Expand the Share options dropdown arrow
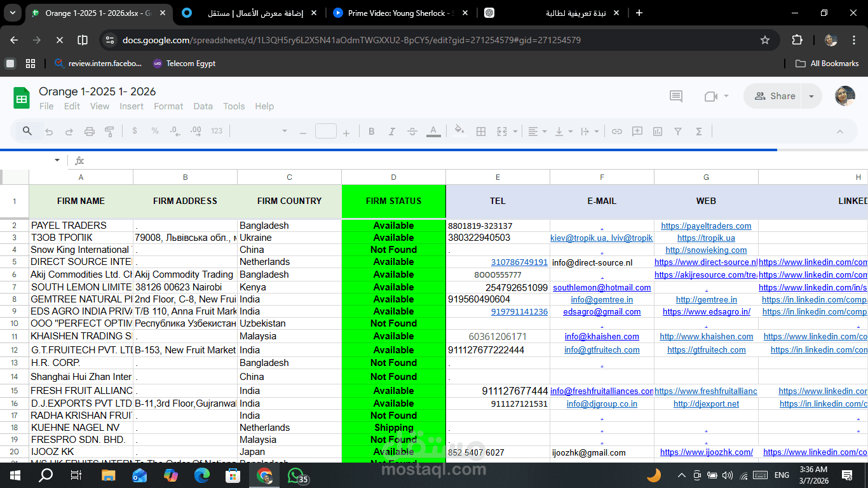This screenshot has width=868, height=488. [x=811, y=96]
